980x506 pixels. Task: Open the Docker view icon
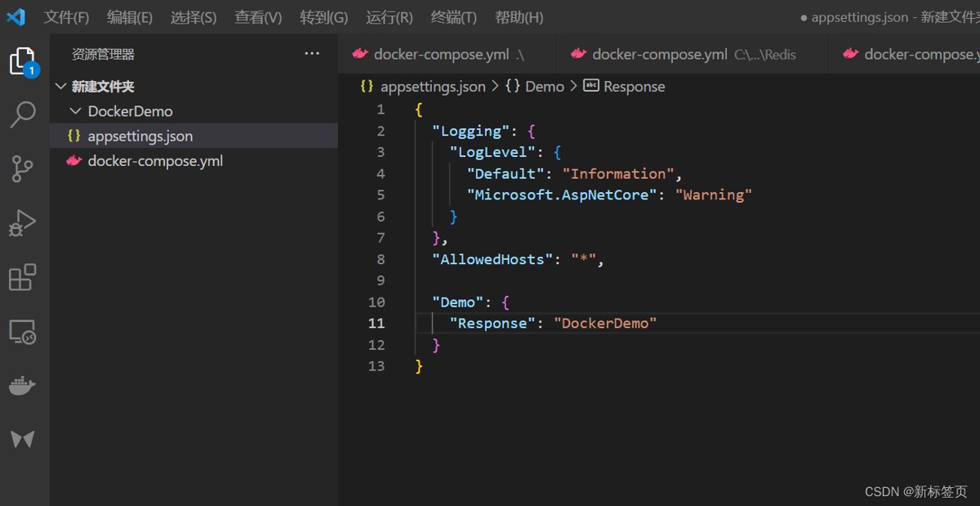click(23, 386)
